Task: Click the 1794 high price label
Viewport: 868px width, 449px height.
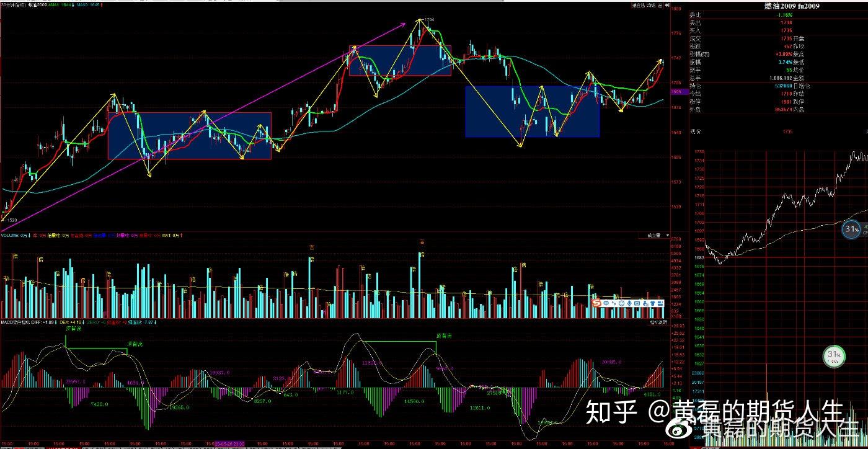Action: pos(430,20)
